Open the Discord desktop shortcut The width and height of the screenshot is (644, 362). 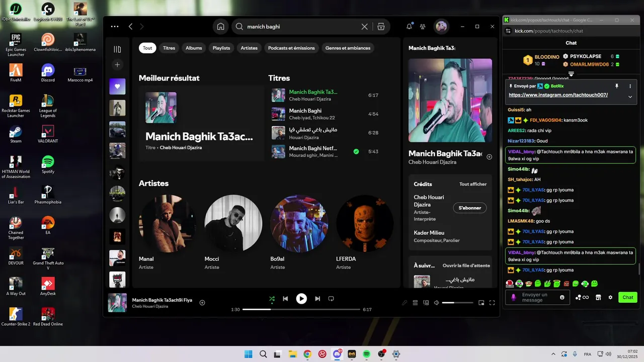pos(48,73)
